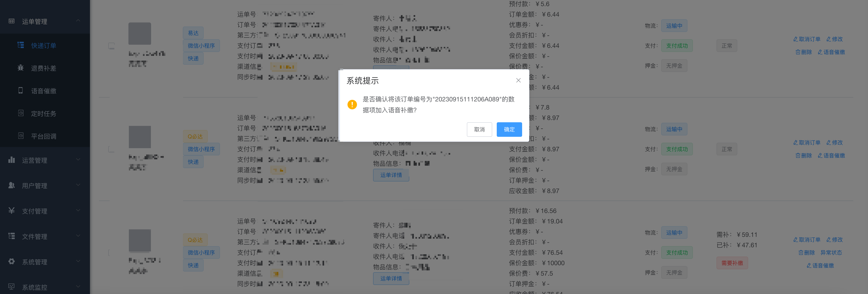Click the 语音催缴 phone icon

[x=21, y=90]
